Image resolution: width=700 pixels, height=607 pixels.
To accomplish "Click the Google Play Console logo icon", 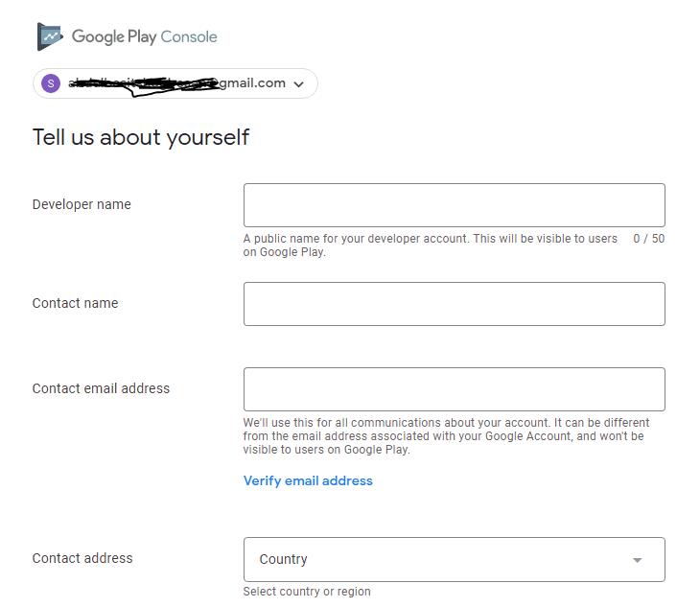I will pos(50,36).
